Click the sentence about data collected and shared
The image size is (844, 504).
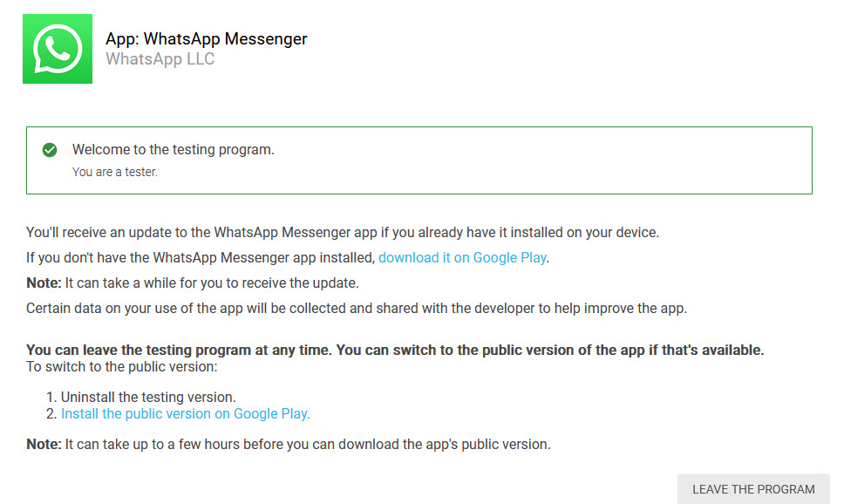point(357,309)
